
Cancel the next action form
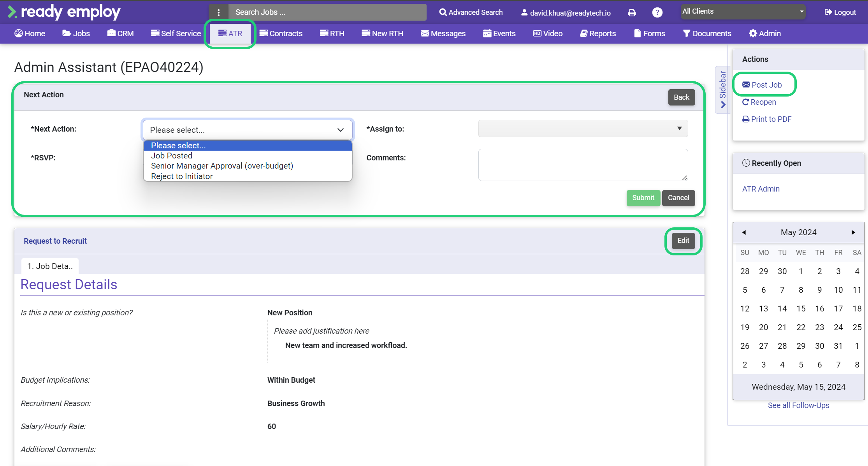tap(678, 198)
